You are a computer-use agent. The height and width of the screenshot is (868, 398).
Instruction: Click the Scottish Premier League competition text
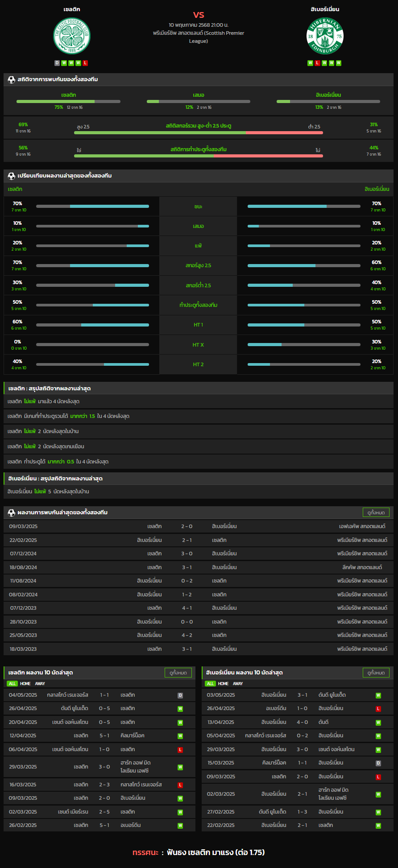199,37
